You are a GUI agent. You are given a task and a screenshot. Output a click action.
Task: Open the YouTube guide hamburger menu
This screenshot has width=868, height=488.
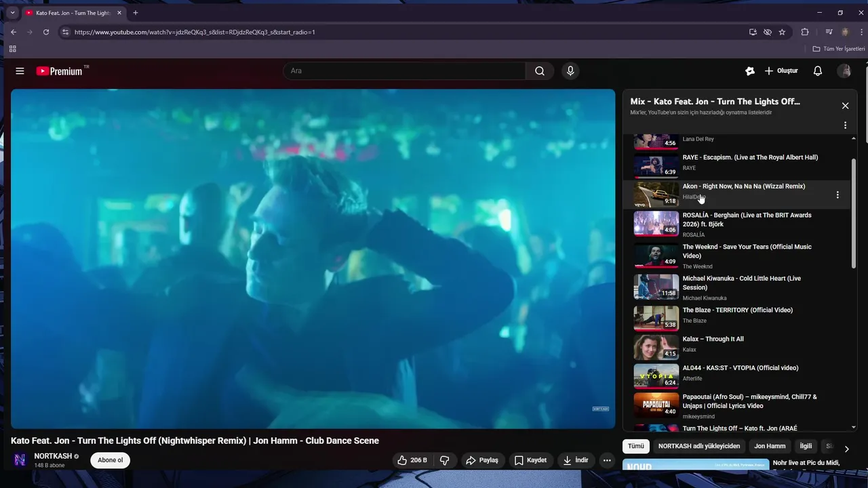click(20, 71)
